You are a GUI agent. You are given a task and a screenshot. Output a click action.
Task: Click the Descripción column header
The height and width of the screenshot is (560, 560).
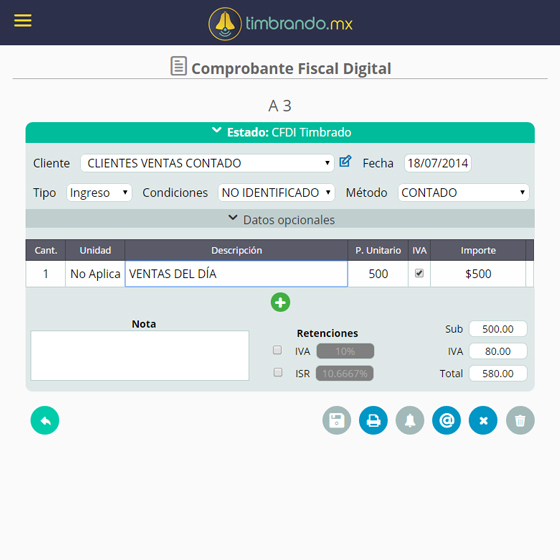236,250
